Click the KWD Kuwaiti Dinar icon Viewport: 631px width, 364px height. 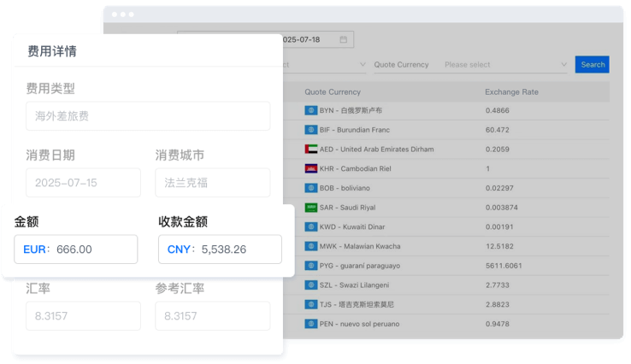click(311, 227)
